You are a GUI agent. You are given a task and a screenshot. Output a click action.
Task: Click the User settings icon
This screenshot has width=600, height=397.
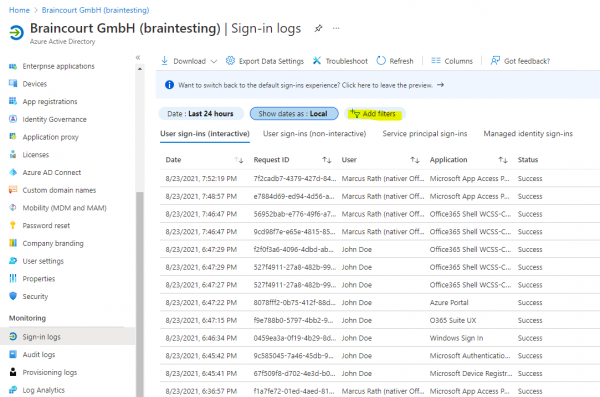pos(13,261)
